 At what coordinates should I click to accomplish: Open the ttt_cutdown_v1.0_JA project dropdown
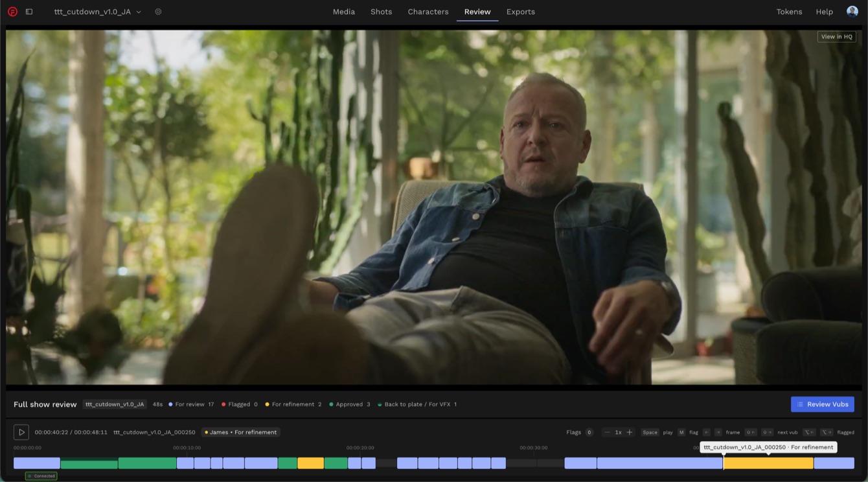tap(97, 12)
